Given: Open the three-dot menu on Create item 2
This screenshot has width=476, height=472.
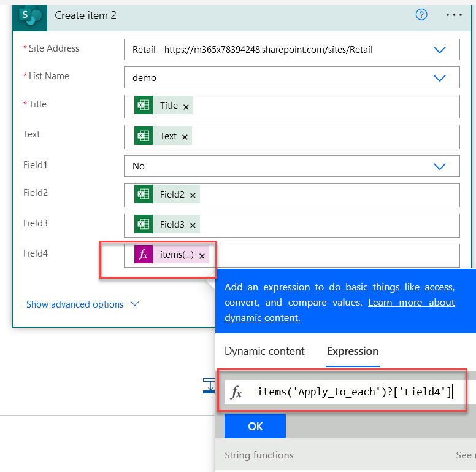Looking at the screenshot, I should point(454,15).
